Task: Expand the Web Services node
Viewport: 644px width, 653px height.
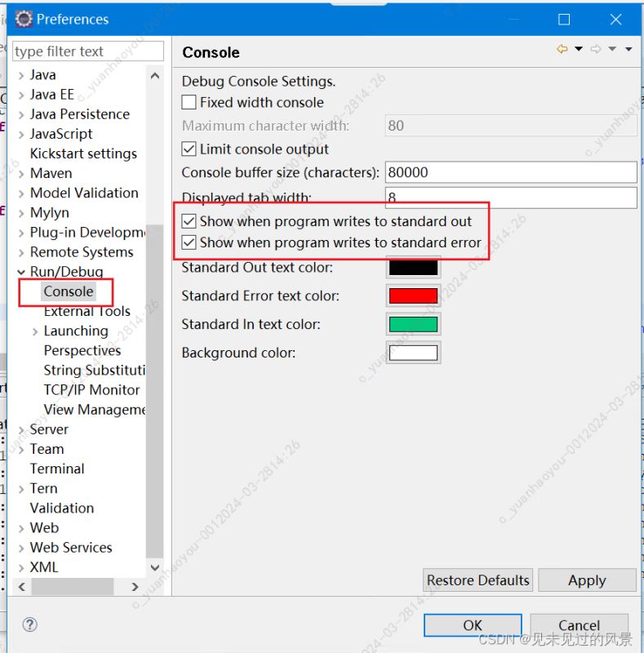Action: click(x=21, y=548)
